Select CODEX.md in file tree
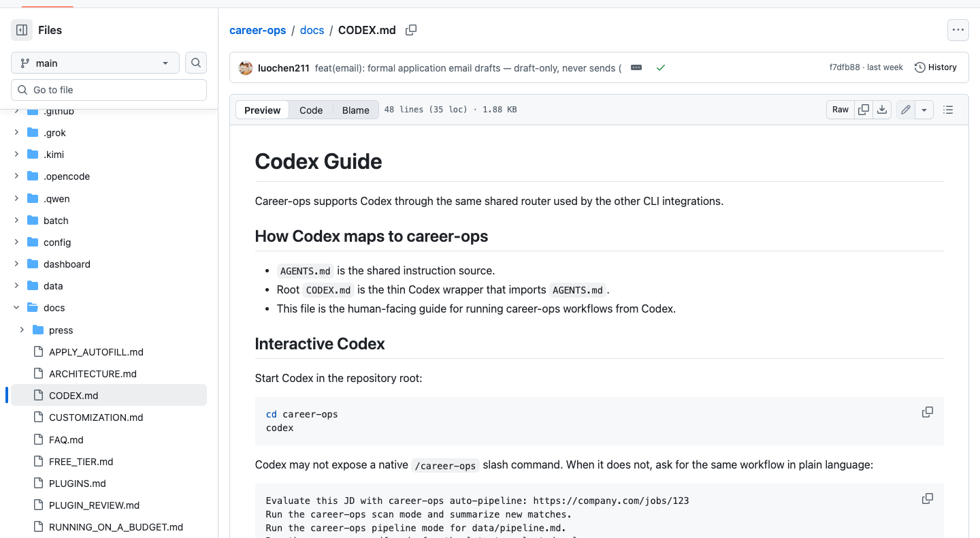The height and width of the screenshot is (538, 980). click(x=109, y=396)
